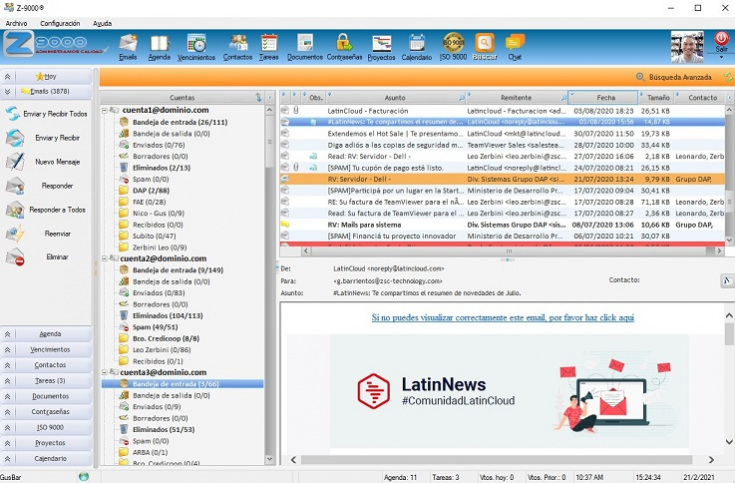The height and width of the screenshot is (483, 735).
Task: Open the Chat toolbar icon
Action: [514, 47]
